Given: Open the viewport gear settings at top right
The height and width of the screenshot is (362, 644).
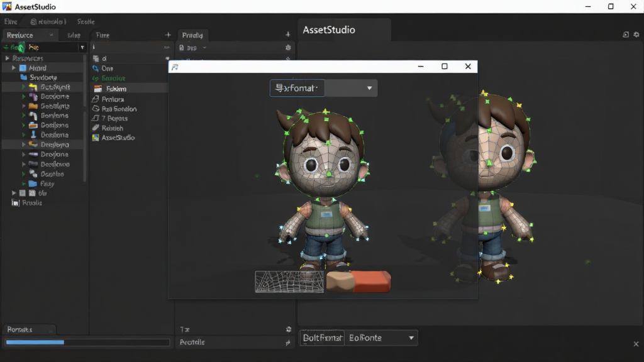Looking at the screenshot, I should (636, 35).
